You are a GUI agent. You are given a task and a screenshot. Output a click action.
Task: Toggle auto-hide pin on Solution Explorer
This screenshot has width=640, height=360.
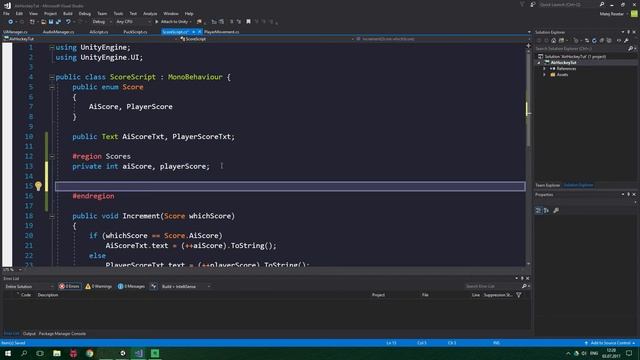(x=629, y=32)
